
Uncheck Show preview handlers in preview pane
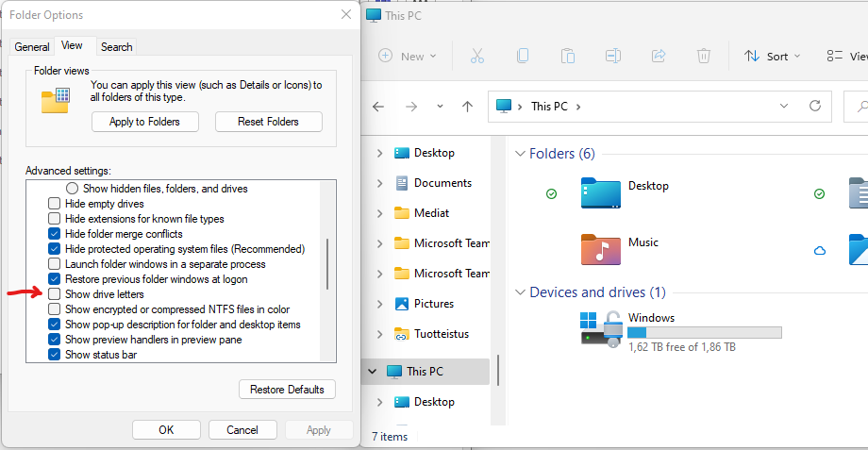(x=55, y=340)
